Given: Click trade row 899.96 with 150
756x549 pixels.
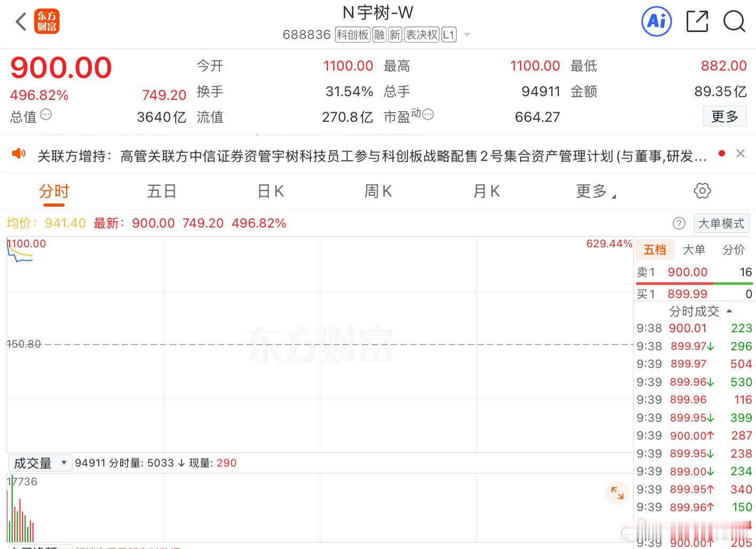Looking at the screenshot, I should coord(694,507).
